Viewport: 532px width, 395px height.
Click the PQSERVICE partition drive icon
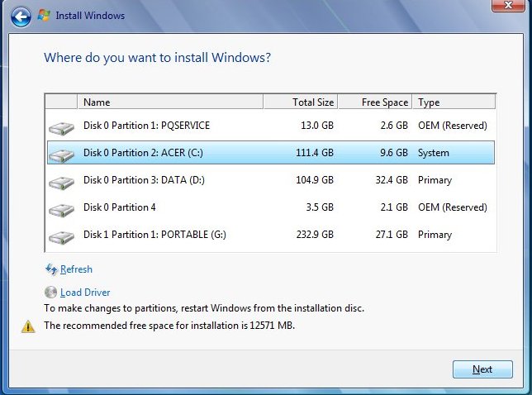(60, 127)
